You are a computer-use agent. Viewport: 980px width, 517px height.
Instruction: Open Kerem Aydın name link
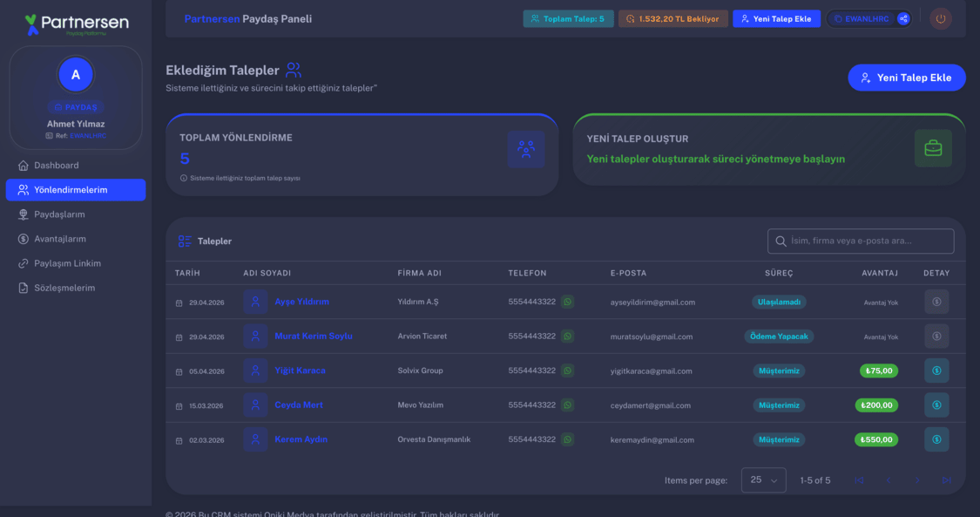tap(301, 439)
